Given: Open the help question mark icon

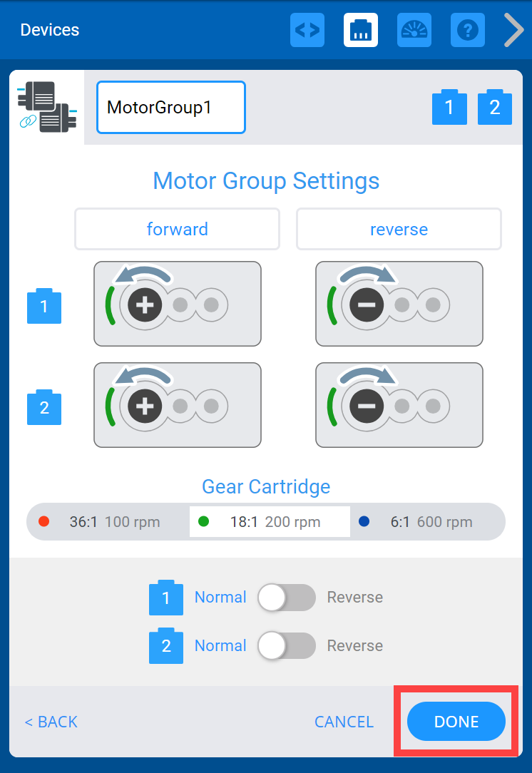Looking at the screenshot, I should coord(468,30).
